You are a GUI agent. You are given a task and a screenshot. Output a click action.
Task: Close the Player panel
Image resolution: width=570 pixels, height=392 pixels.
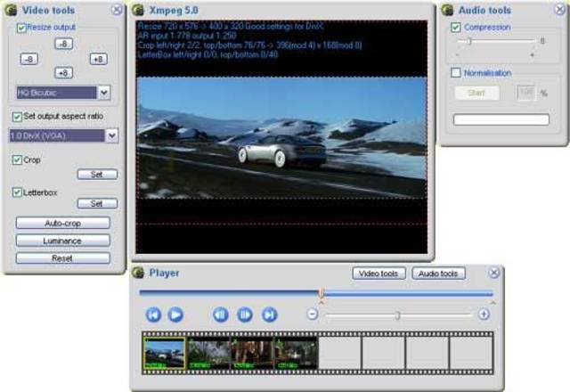point(494,273)
